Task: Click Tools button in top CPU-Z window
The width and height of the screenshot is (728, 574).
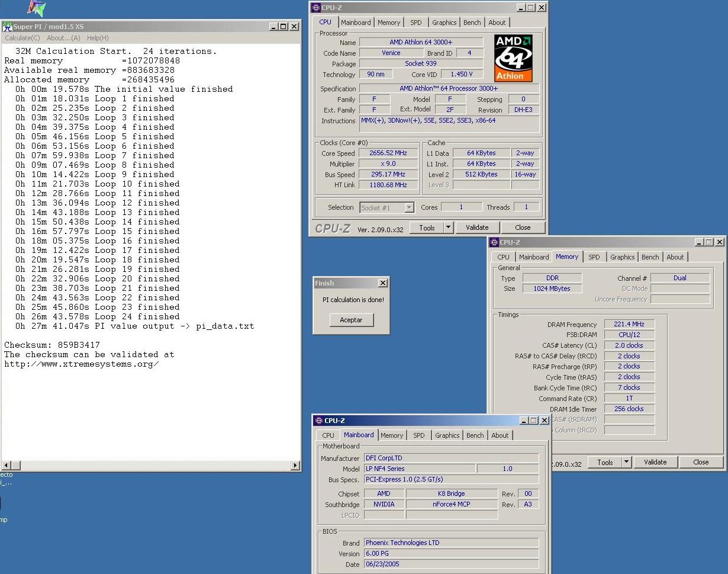Action: [427, 227]
